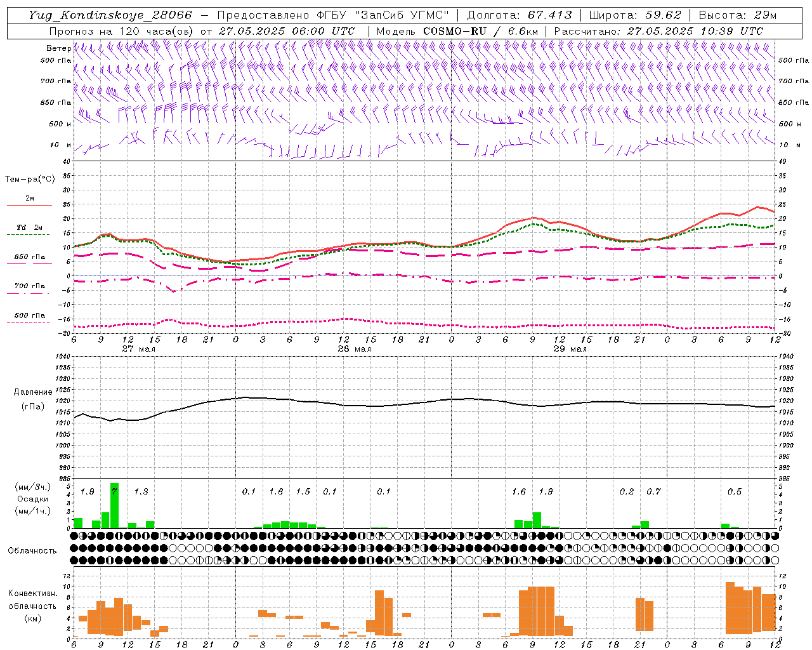The width and height of the screenshot is (812, 650).
Task: Click the Конвективн. облачность panel label
Action: click(32, 600)
